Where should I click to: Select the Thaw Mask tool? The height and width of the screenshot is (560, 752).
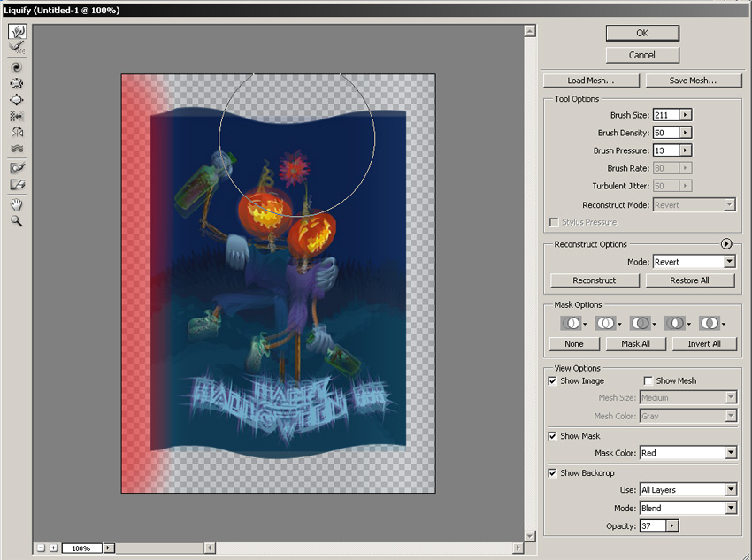pyautogui.click(x=17, y=185)
